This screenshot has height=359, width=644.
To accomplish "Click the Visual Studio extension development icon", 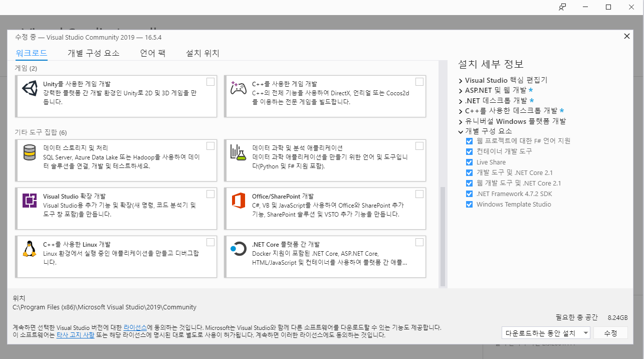I will coord(30,201).
